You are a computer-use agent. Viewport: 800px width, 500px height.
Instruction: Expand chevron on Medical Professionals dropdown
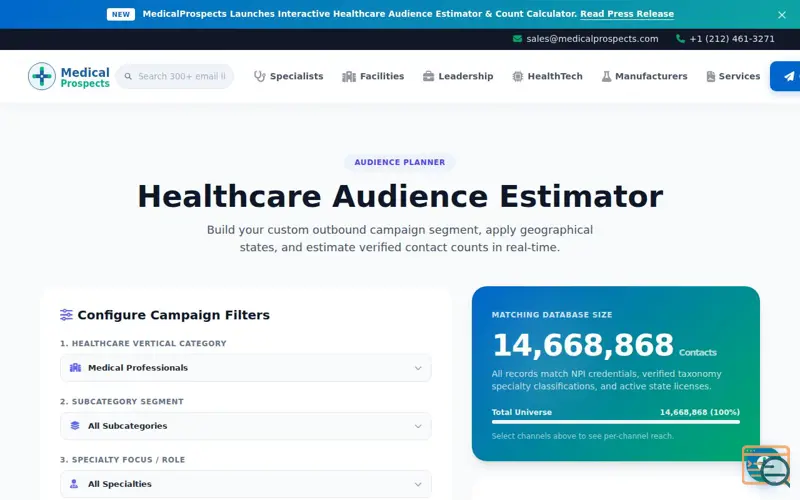click(x=418, y=368)
